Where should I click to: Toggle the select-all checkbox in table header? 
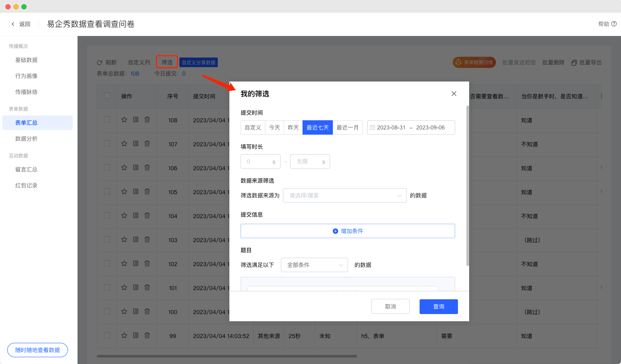pos(107,95)
